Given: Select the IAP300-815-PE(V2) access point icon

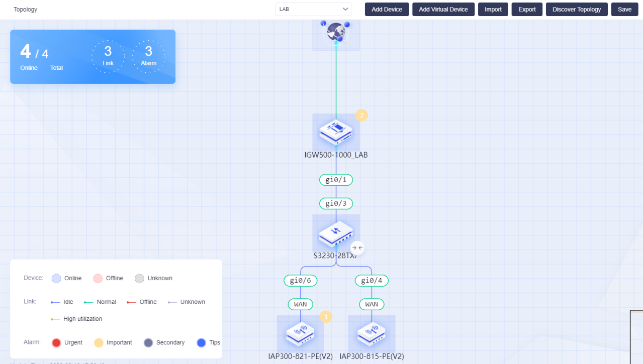Looking at the screenshot, I should point(372,334).
